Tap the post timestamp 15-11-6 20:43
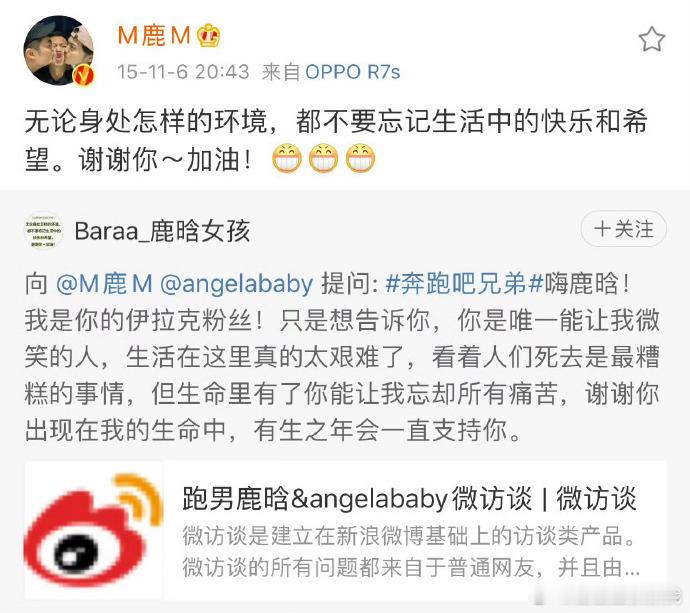This screenshot has width=690, height=613. (183, 72)
